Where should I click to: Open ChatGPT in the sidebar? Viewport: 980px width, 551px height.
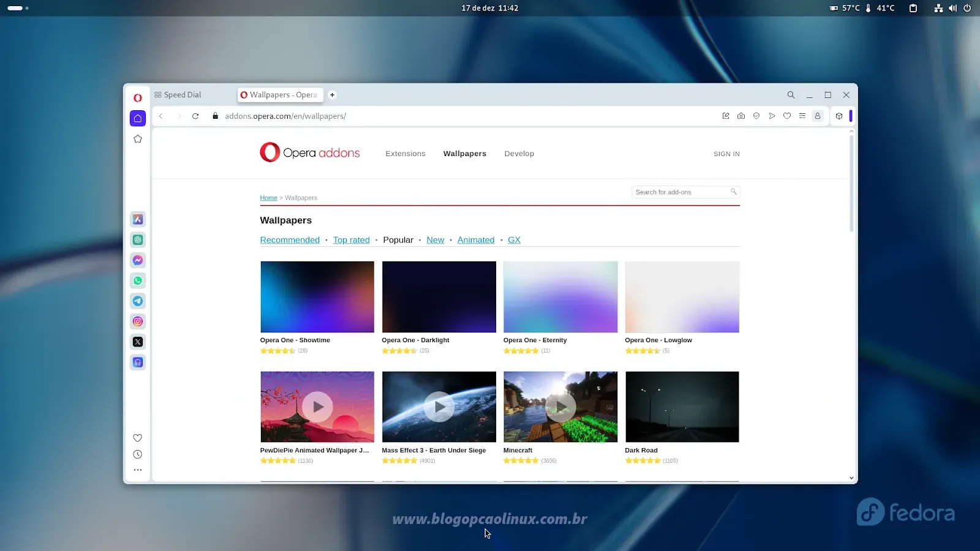138,240
